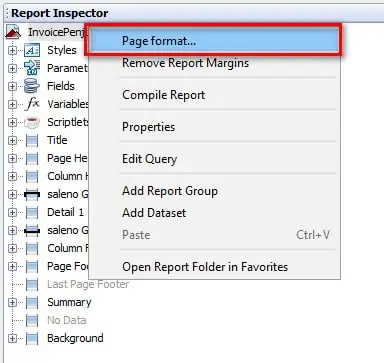Expand the Column Header band
Viewport: 384px width, 363px height.
(12, 176)
